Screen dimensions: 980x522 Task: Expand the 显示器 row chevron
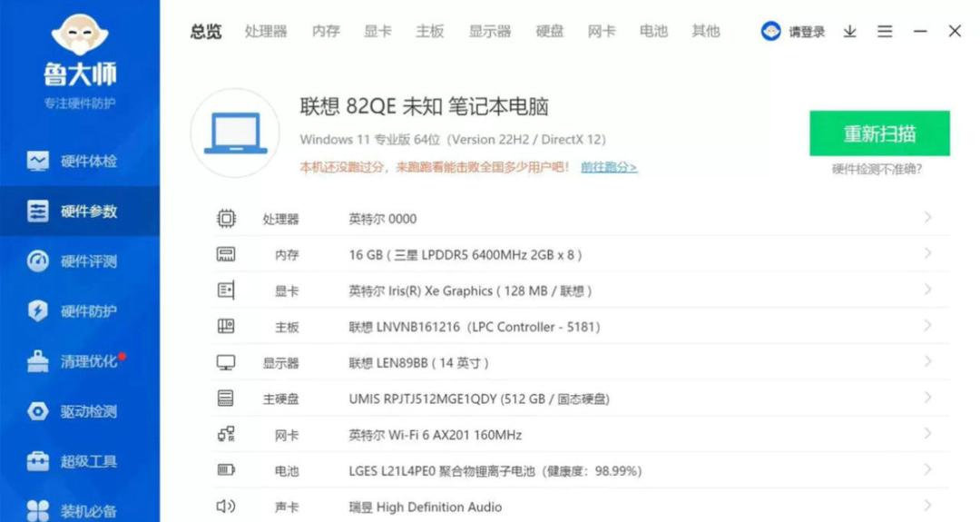coord(927,361)
